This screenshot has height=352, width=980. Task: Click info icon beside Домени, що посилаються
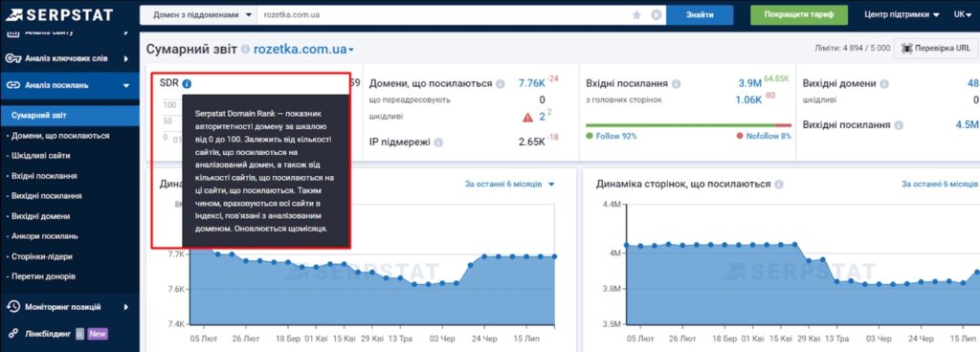[500, 83]
